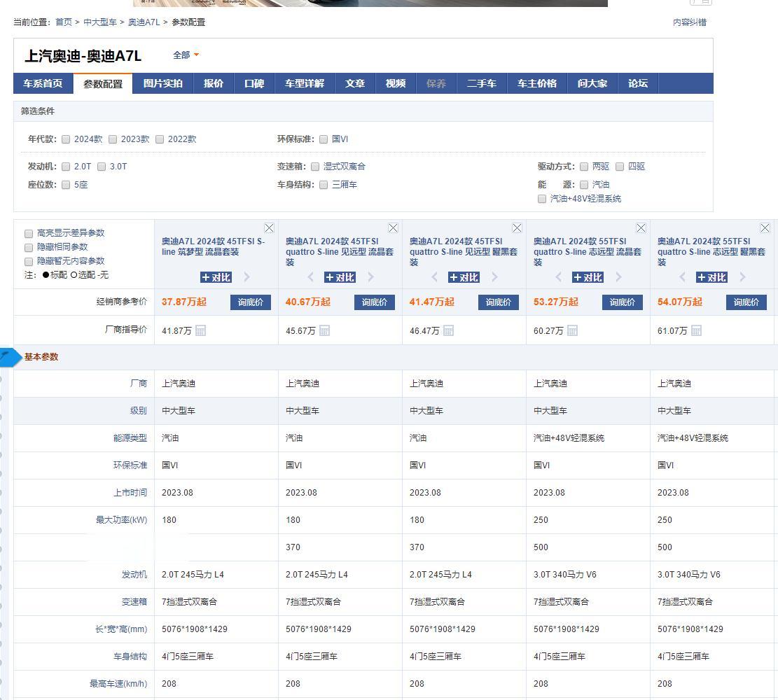The height and width of the screenshot is (700, 778).
Task: Switch to the 问大家 tab
Action: click(592, 83)
